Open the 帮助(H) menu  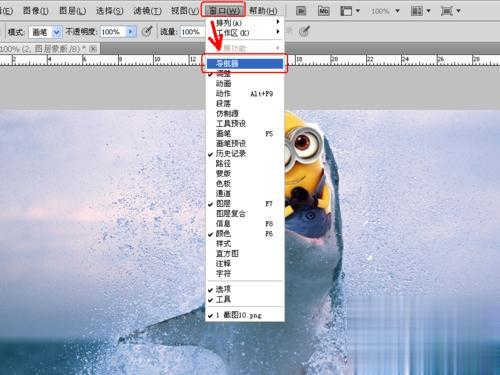[263, 11]
